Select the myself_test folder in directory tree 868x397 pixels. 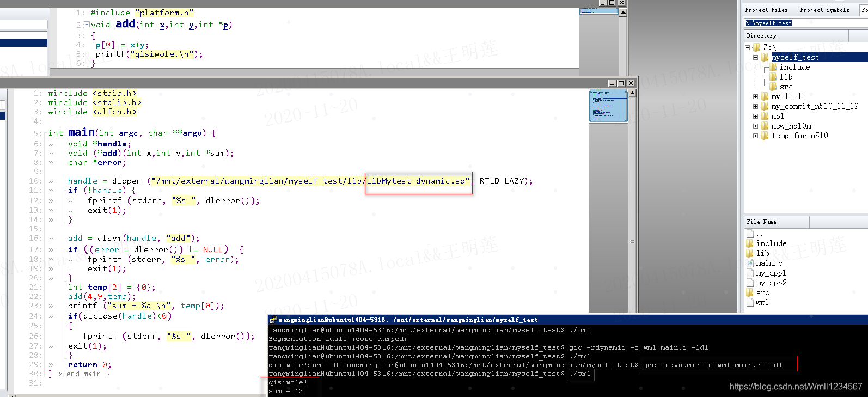coord(795,57)
